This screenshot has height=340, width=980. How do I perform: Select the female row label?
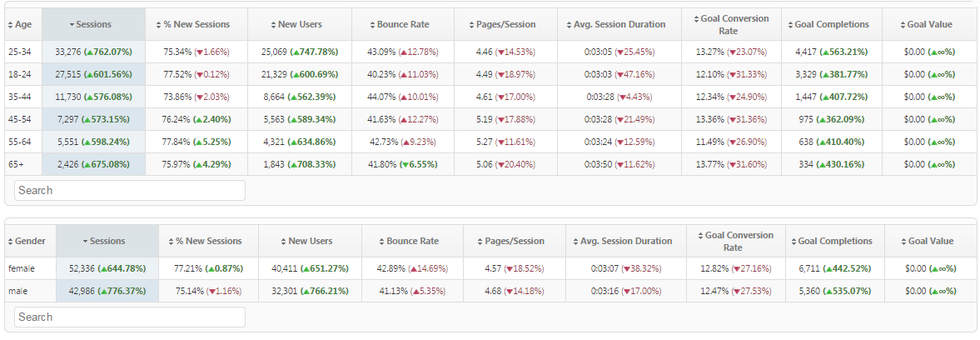tap(21, 268)
